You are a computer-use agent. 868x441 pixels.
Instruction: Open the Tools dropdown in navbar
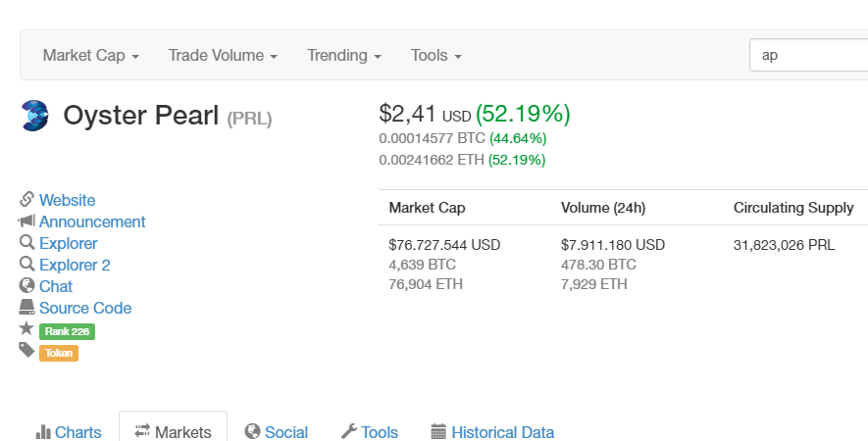(x=435, y=55)
